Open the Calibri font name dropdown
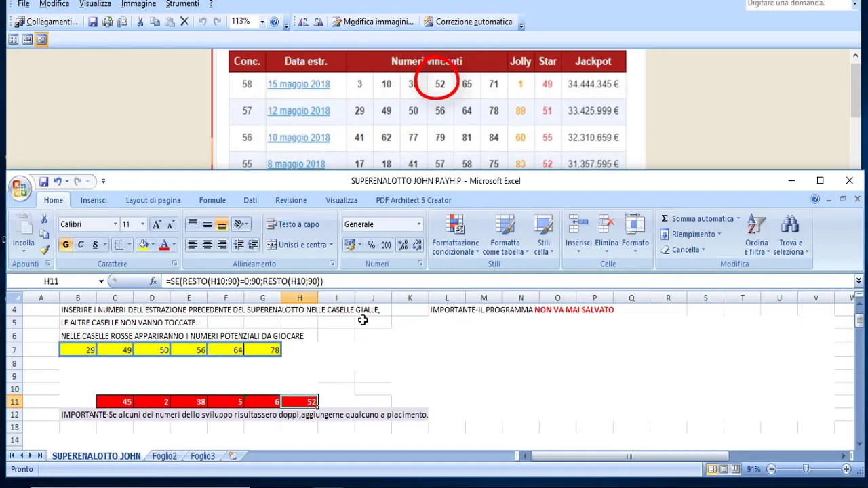 pyautogui.click(x=114, y=224)
